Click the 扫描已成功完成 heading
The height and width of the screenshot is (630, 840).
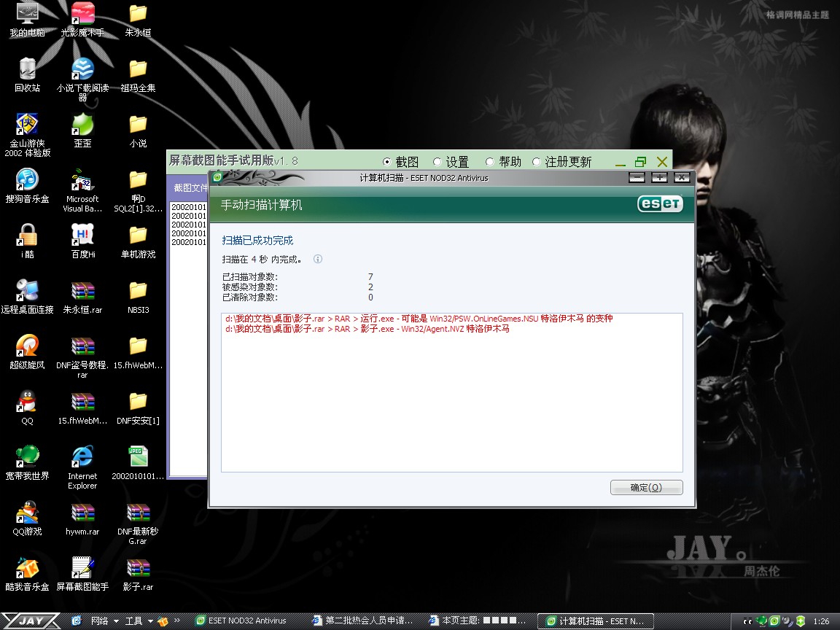(x=257, y=241)
